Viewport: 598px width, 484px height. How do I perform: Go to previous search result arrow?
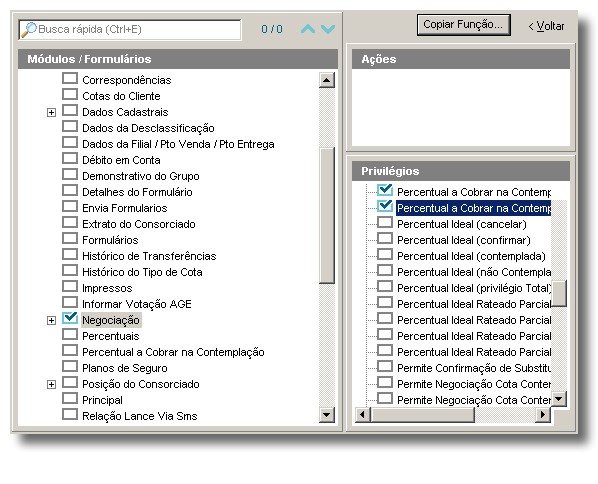(308, 29)
